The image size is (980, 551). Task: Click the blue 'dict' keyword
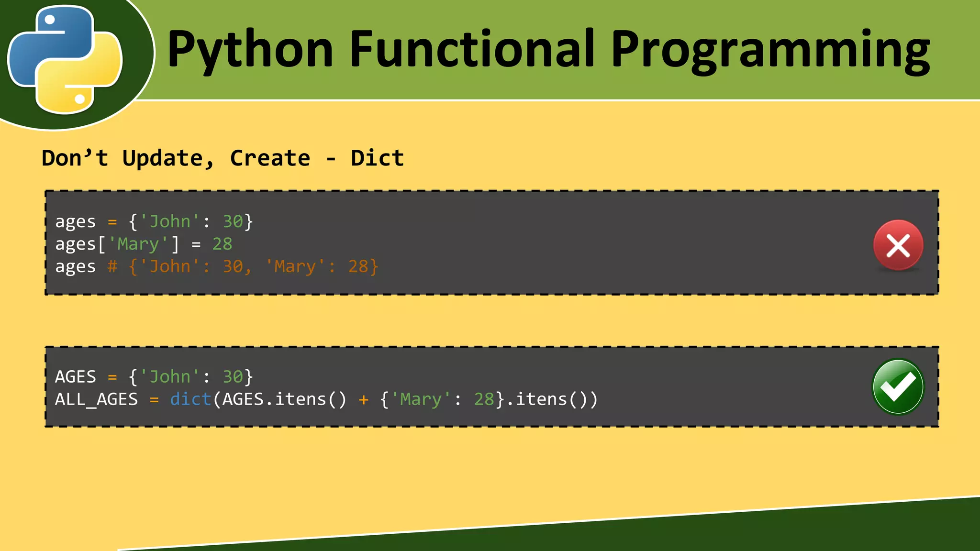[x=190, y=399]
